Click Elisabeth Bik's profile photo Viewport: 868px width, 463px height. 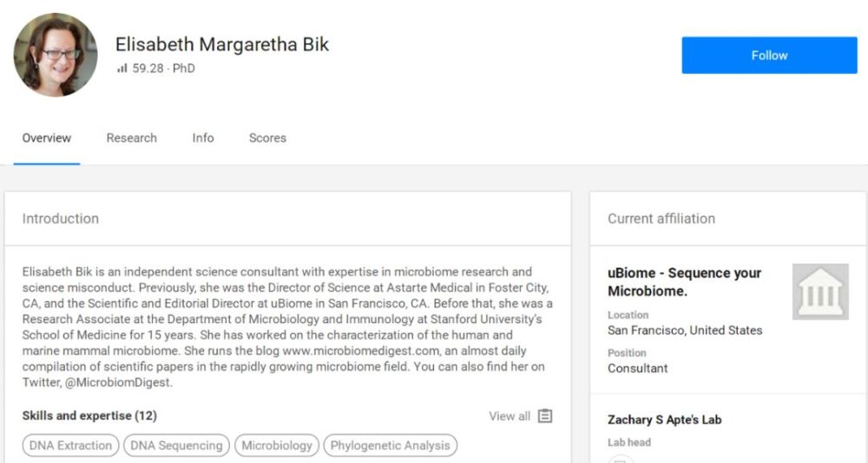pyautogui.click(x=56, y=55)
